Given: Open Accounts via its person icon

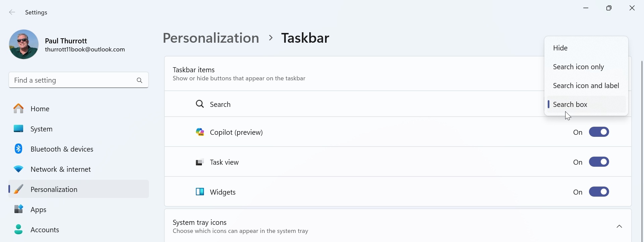Looking at the screenshot, I should 18,230.
